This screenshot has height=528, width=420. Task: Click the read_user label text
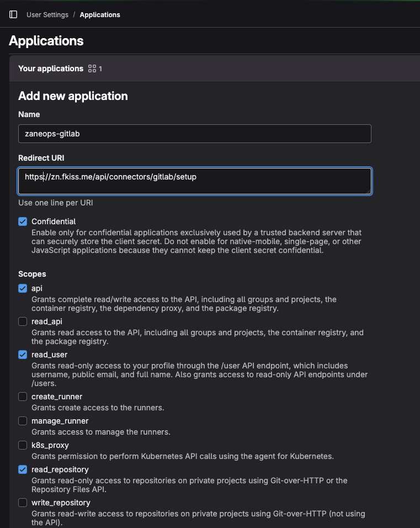(x=50, y=355)
